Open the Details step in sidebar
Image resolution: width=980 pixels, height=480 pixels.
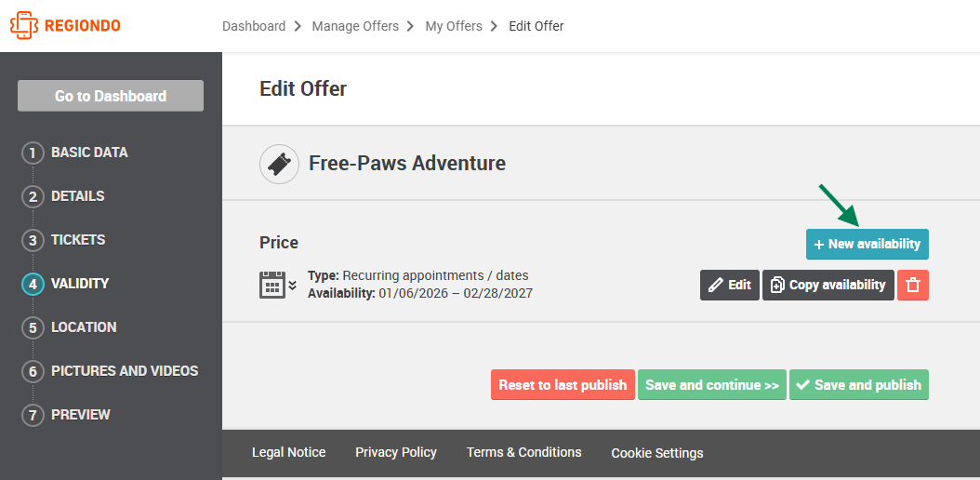(77, 196)
